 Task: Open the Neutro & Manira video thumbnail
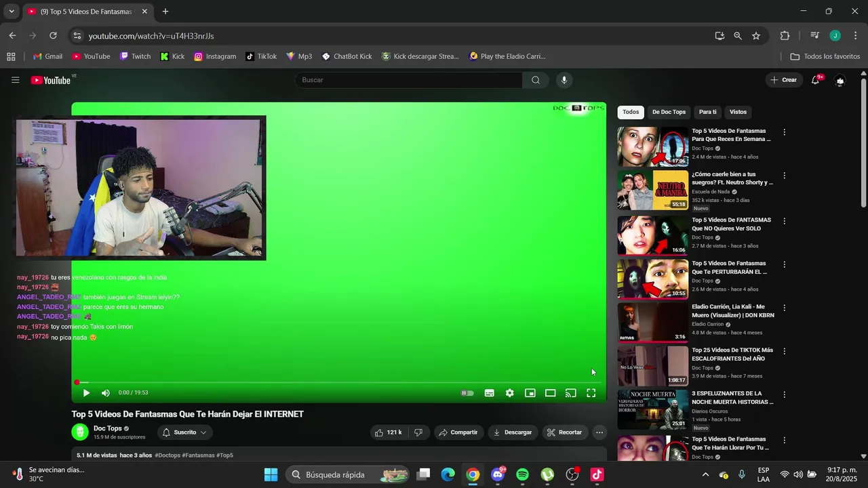click(652, 190)
